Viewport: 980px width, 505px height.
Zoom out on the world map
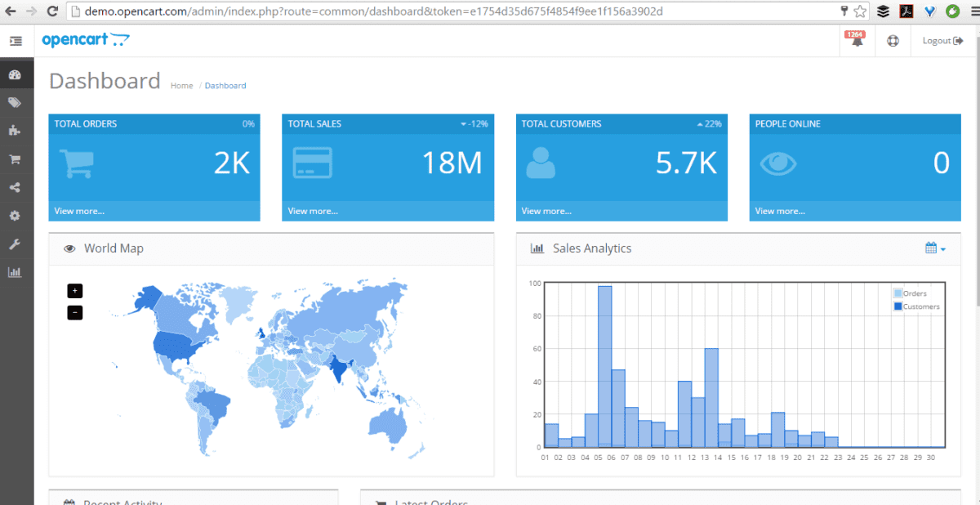click(x=75, y=312)
